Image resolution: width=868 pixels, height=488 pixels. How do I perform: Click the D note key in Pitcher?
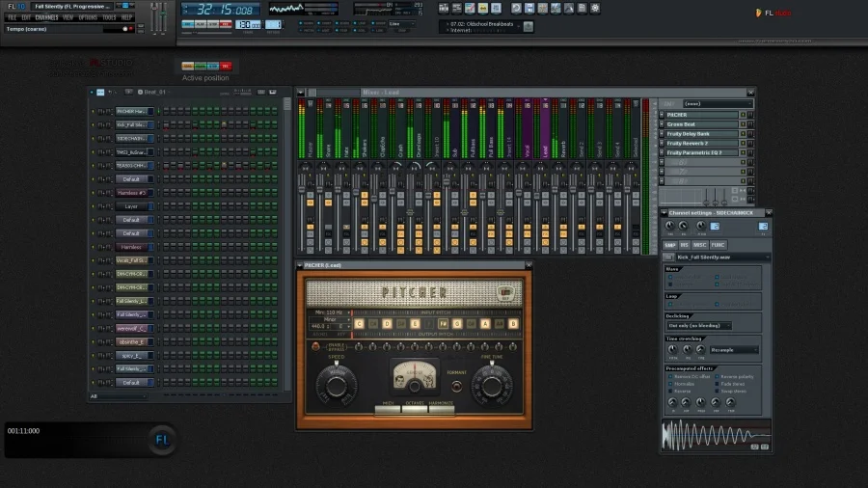pyautogui.click(x=387, y=324)
